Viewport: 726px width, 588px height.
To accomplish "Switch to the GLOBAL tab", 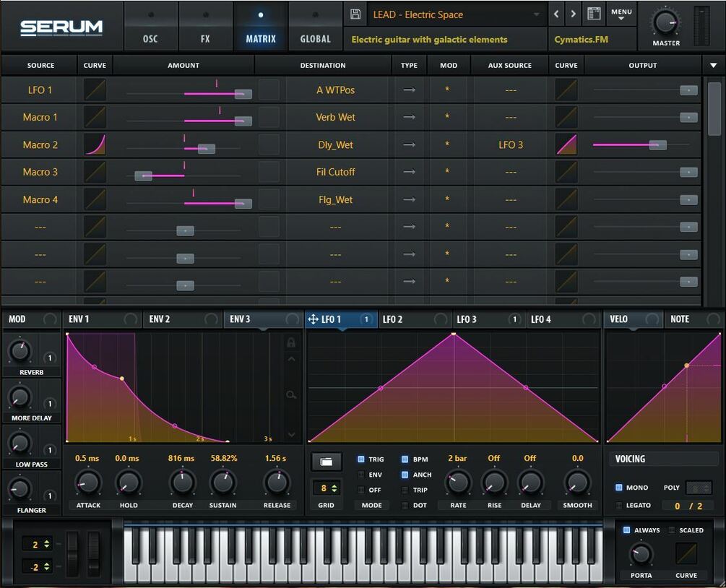I will [x=315, y=26].
